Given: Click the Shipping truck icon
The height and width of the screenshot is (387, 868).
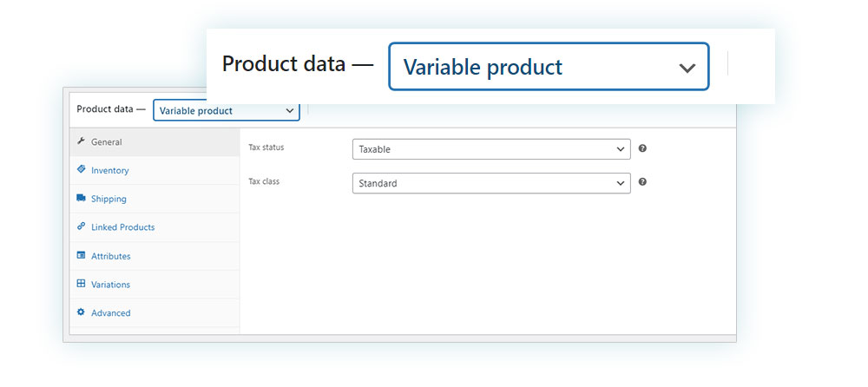Looking at the screenshot, I should 82,198.
